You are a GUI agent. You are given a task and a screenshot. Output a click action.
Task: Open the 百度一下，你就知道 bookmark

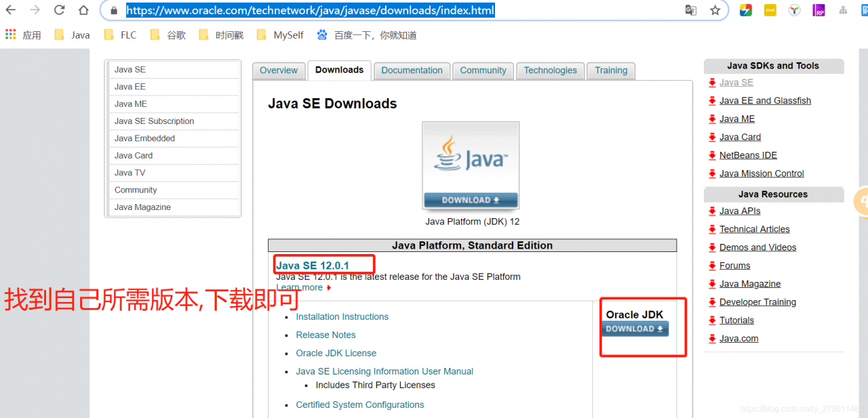(367, 35)
